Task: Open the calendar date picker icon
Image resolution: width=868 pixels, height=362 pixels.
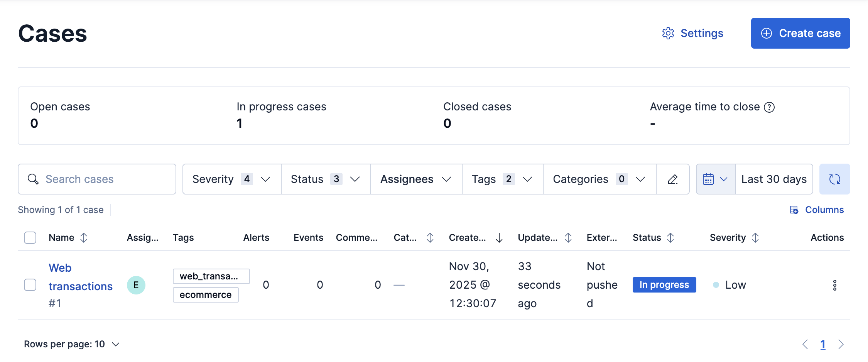Action: tap(710, 179)
